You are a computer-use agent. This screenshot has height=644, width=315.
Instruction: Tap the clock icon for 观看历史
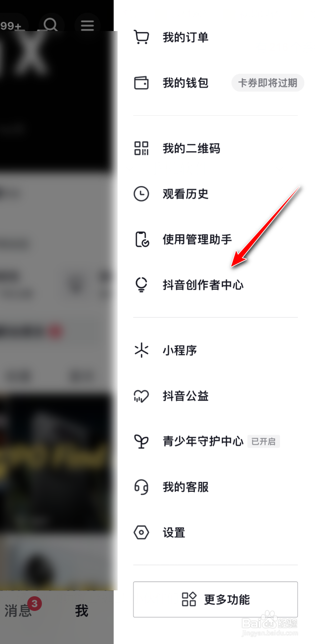(x=141, y=194)
